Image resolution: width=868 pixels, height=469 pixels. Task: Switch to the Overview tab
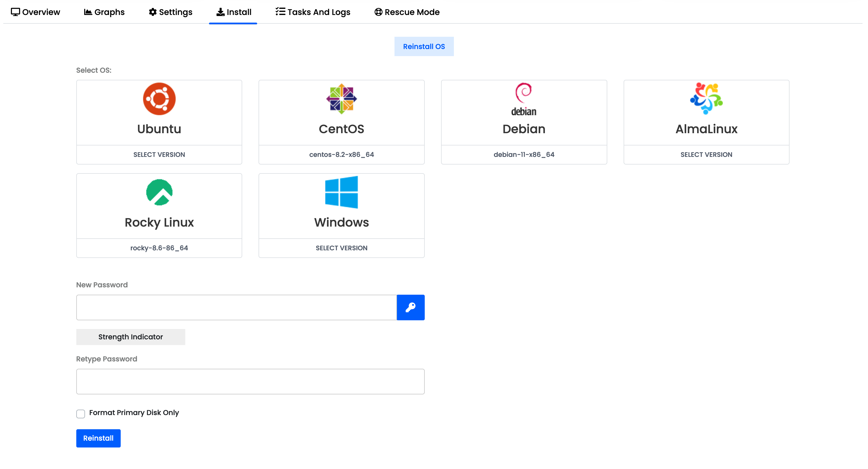(x=35, y=12)
